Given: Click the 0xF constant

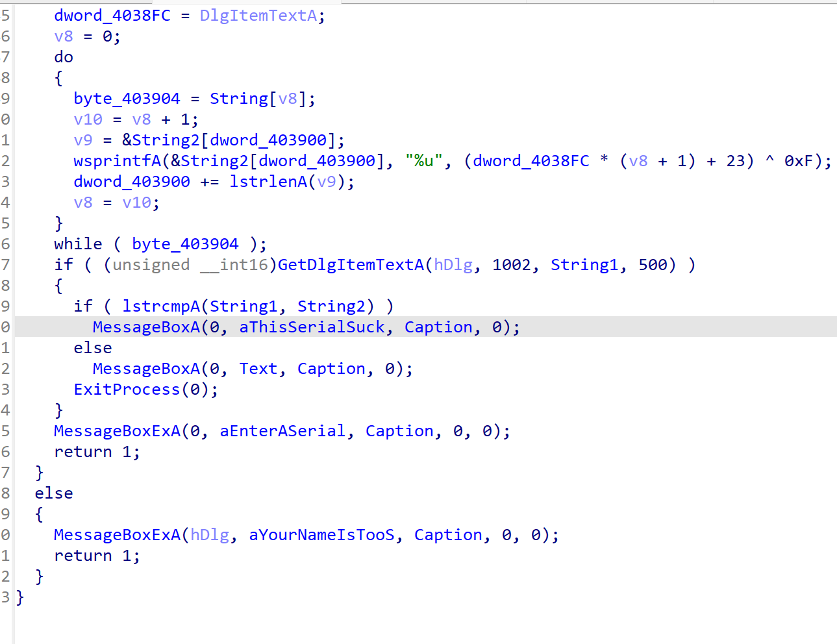Looking at the screenshot, I should (799, 161).
